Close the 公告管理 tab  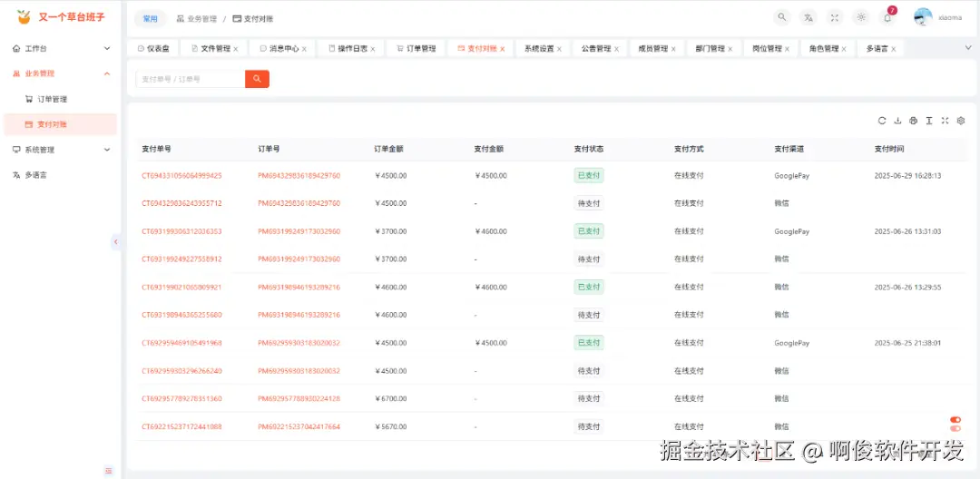(x=616, y=49)
